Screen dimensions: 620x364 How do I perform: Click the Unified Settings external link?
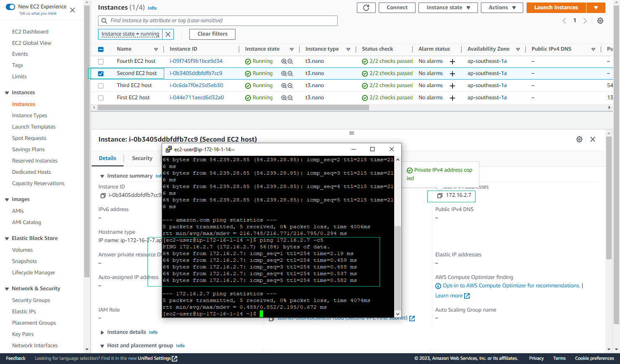coord(158,358)
